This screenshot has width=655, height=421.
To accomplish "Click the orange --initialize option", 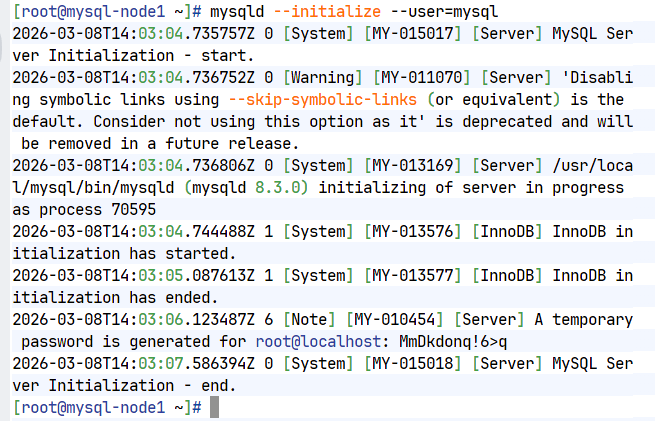I will pyautogui.click(x=327, y=11).
